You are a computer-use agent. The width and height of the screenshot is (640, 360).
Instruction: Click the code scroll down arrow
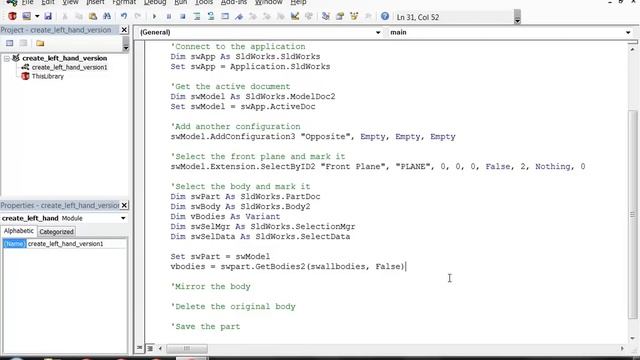pos(633,338)
